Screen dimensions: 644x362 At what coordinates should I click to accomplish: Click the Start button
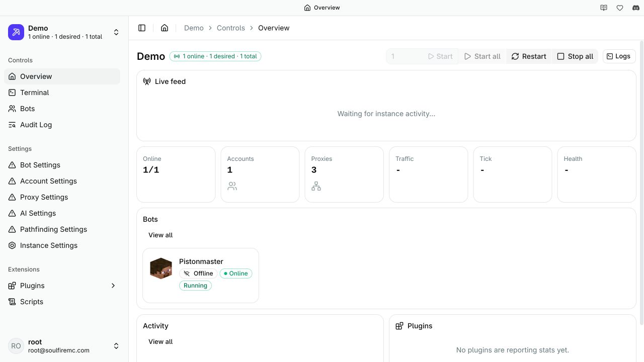click(x=440, y=56)
